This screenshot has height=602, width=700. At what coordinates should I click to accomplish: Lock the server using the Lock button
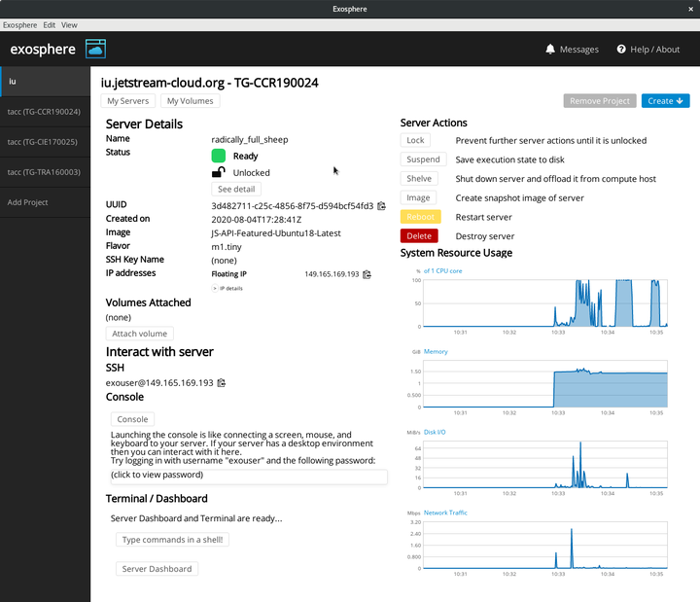coord(415,141)
